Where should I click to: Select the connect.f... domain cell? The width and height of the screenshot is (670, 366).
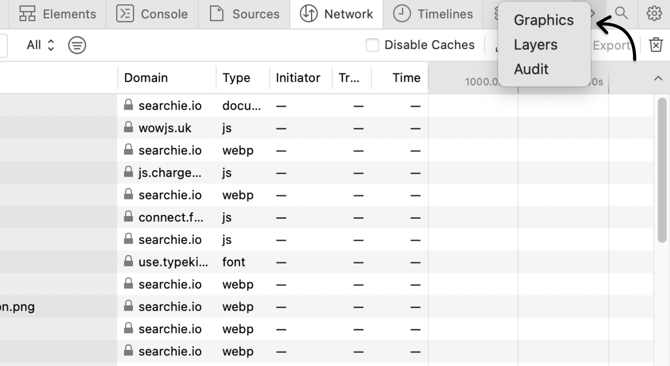pos(171,217)
